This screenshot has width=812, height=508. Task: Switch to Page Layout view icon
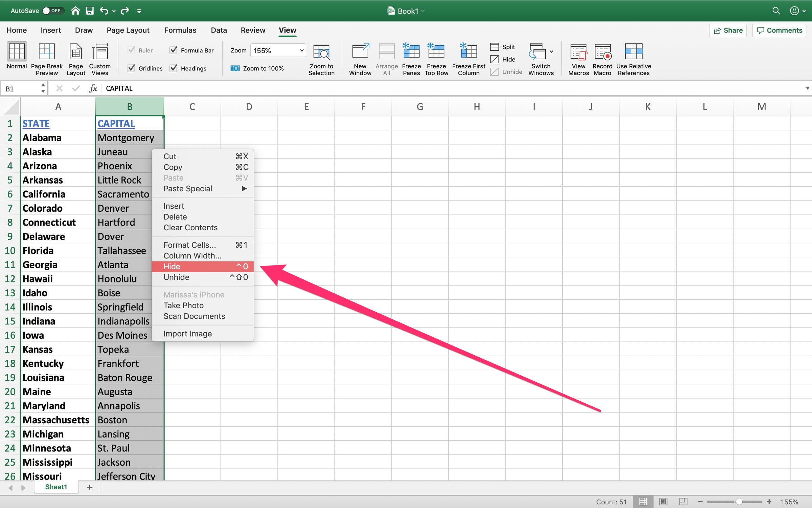pyautogui.click(x=76, y=51)
